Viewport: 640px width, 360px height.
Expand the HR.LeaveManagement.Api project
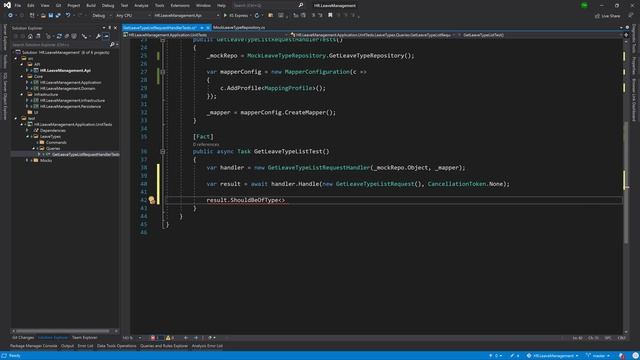point(27,70)
